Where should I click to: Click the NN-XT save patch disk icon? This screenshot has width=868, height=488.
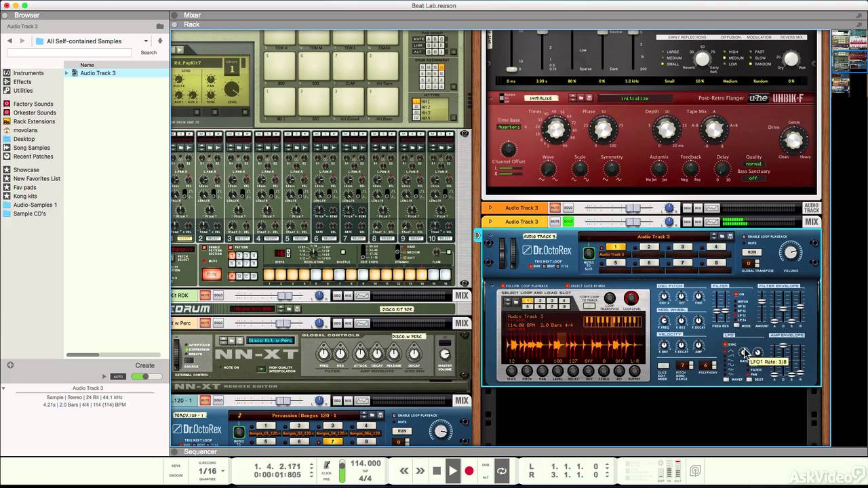[x=240, y=340]
